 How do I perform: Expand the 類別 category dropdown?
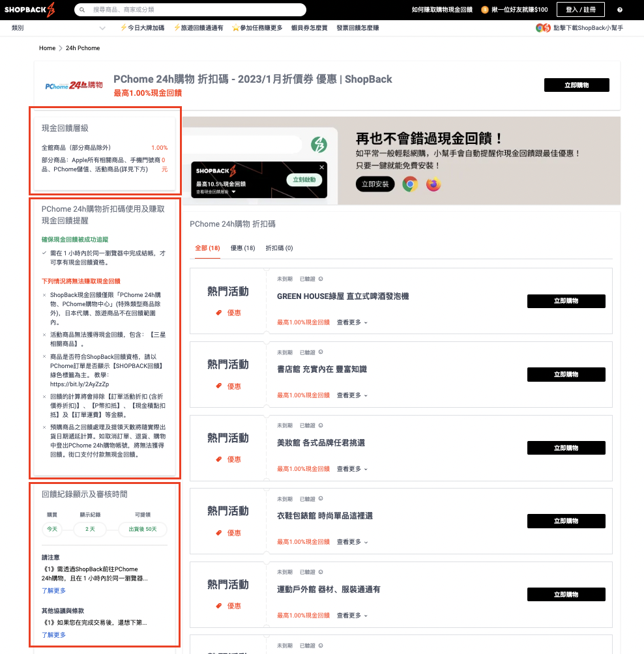(59, 28)
